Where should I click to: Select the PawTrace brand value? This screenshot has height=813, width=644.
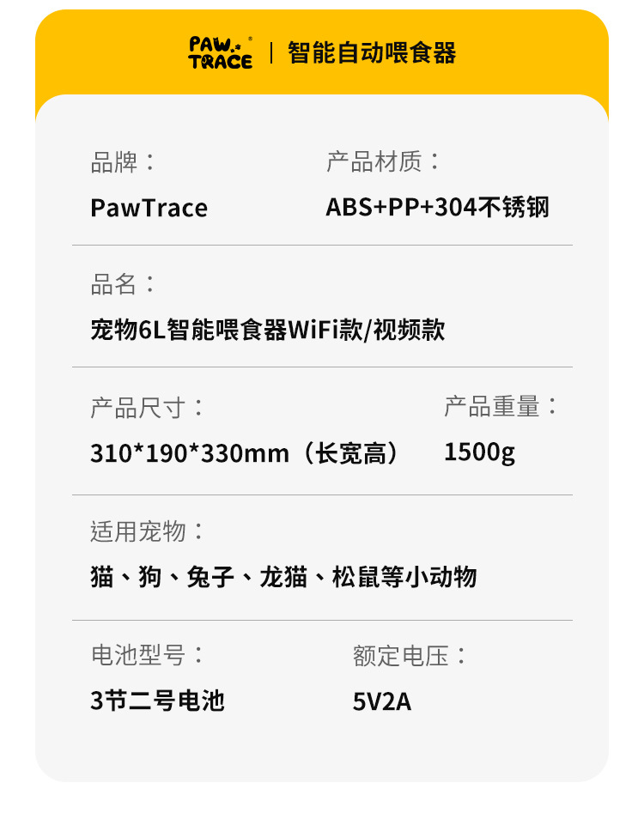pos(149,208)
